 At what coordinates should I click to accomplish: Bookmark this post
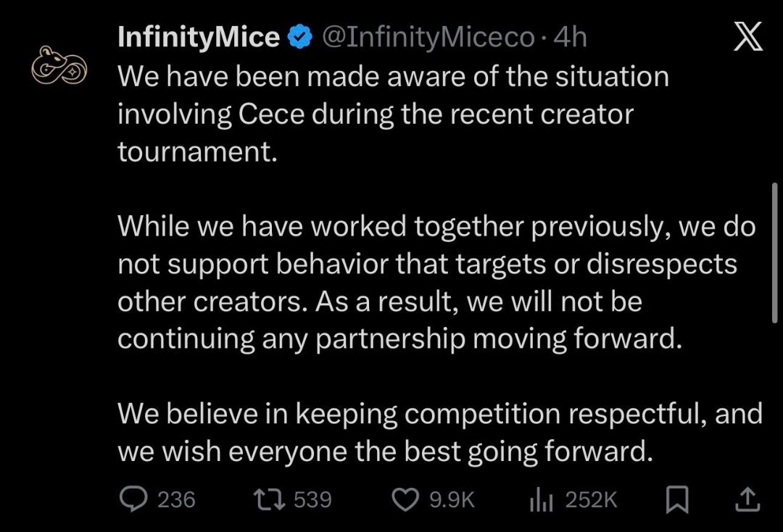coord(676,499)
